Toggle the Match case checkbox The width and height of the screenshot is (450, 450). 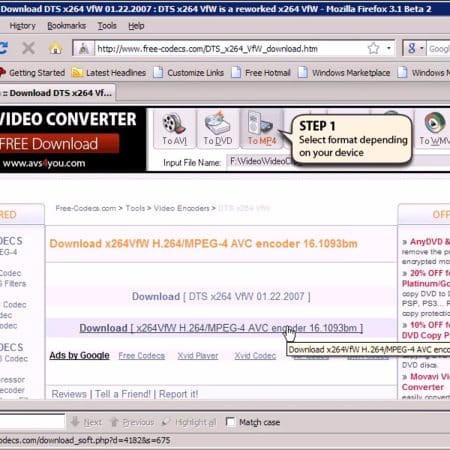230,422
